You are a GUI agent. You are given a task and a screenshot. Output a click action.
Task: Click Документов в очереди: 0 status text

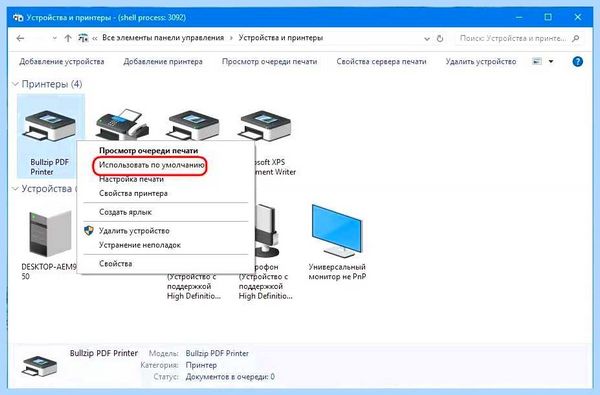click(230, 377)
